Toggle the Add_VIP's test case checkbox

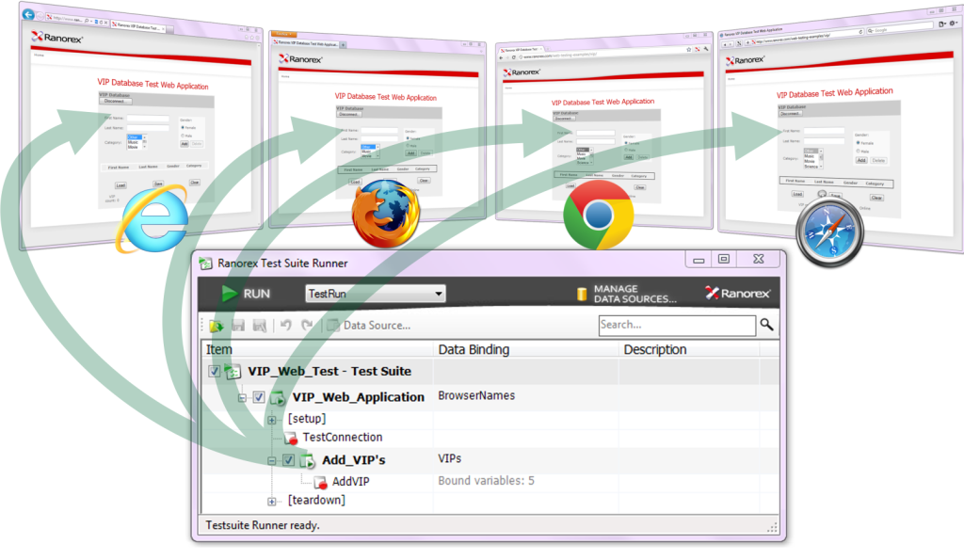click(288, 460)
